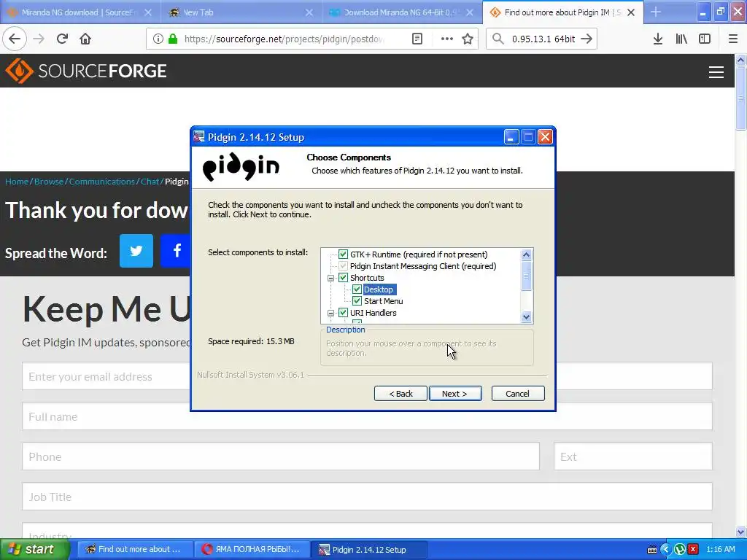Viewport: 747px width, 560px height.
Task: Open SourceForge site hamburger menu
Action: point(716,72)
